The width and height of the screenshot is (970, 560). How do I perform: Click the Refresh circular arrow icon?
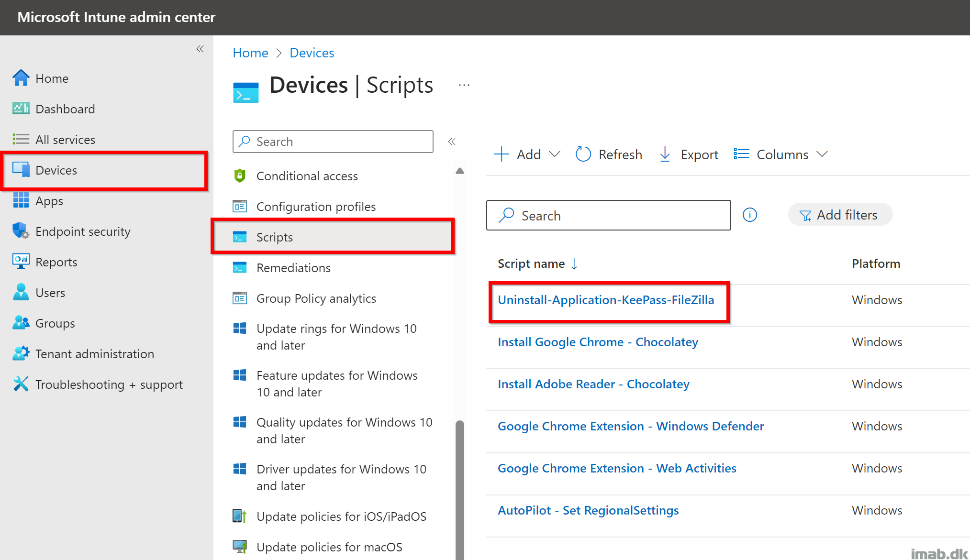(x=583, y=154)
